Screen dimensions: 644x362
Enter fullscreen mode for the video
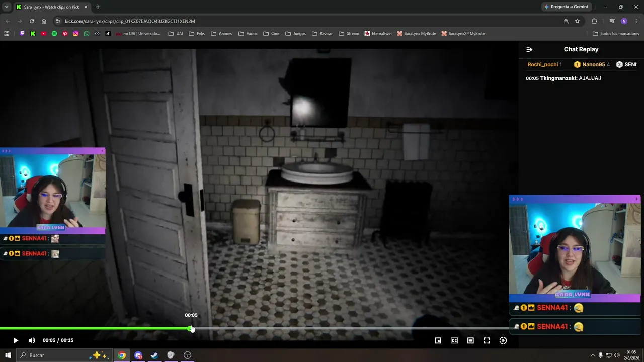pos(487,340)
